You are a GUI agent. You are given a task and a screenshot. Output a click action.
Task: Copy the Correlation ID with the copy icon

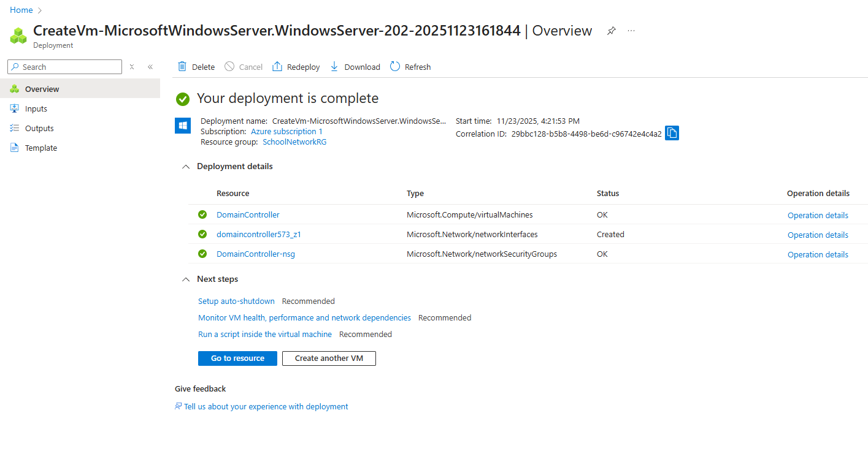(672, 134)
